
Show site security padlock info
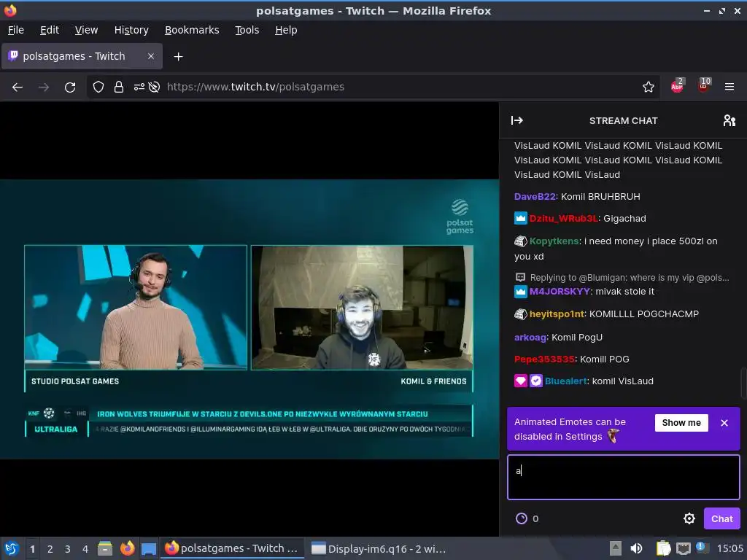pyautogui.click(x=119, y=87)
